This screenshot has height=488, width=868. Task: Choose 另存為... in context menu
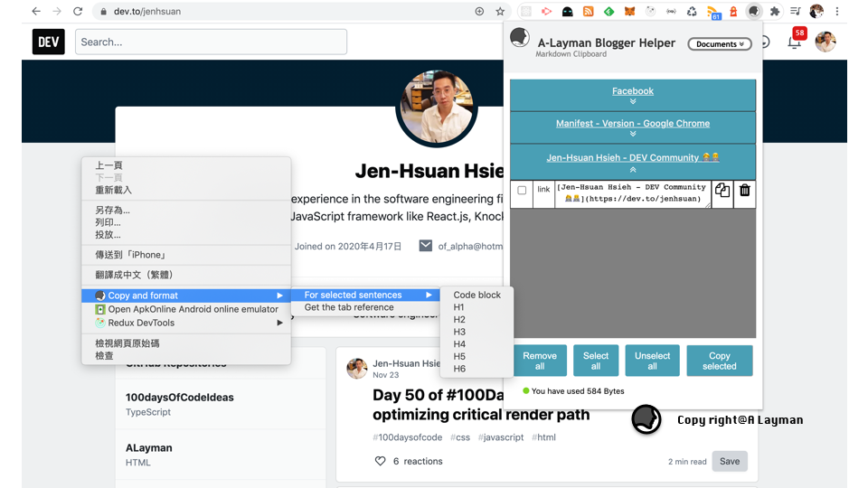186,210
